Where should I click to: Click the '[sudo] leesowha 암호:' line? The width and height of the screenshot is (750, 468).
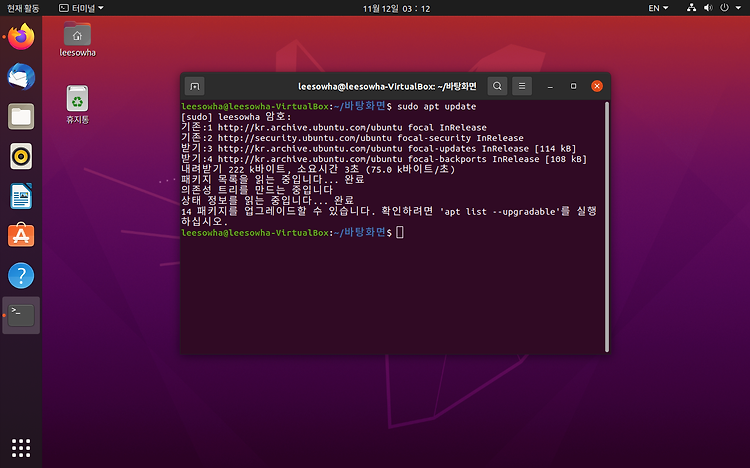tap(236, 117)
